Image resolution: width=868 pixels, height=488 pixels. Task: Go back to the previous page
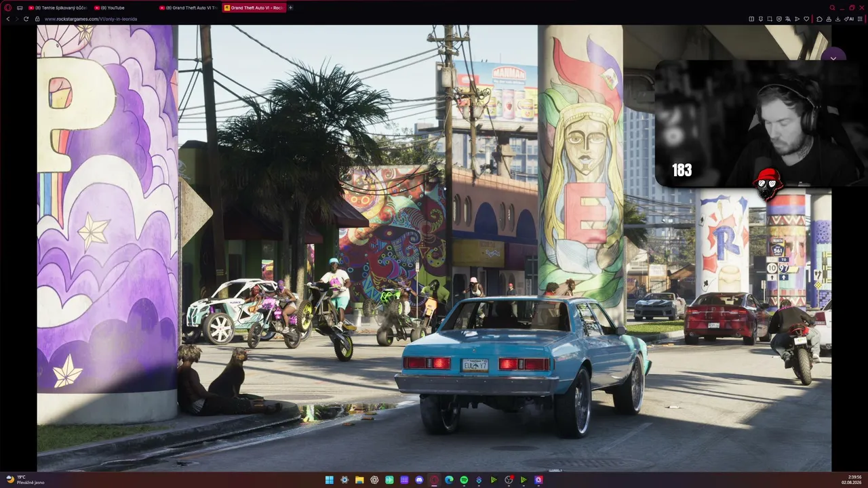(x=8, y=19)
